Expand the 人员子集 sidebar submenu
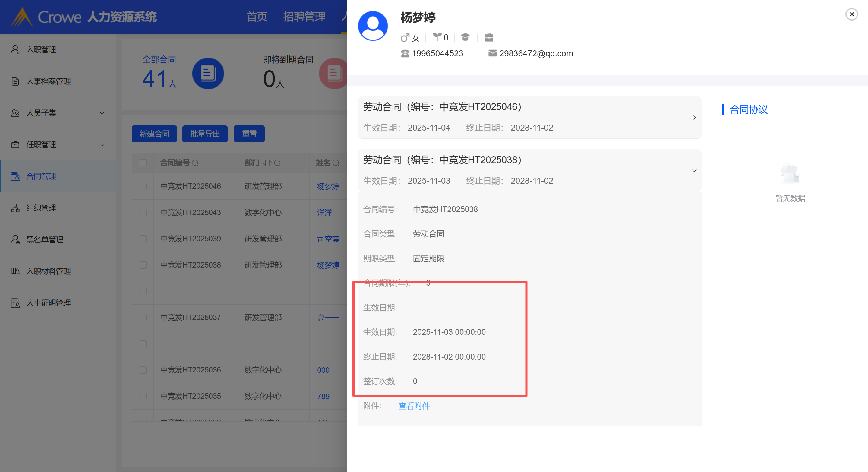Viewport: 868px width, 472px height. coord(102,113)
